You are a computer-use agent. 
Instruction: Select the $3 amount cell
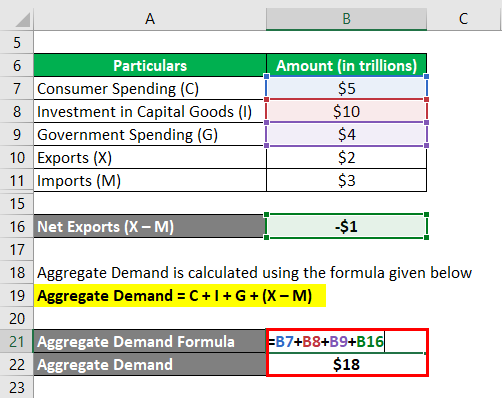tap(346, 180)
